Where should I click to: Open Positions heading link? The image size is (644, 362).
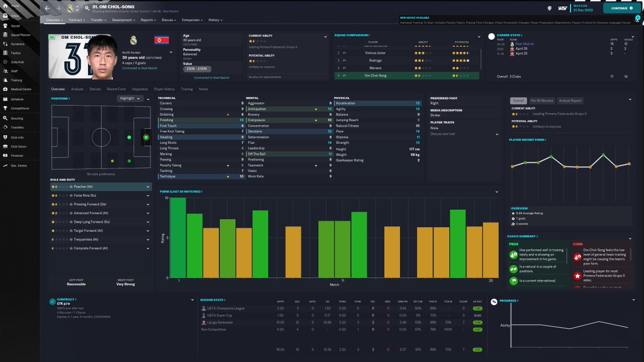coord(61,99)
